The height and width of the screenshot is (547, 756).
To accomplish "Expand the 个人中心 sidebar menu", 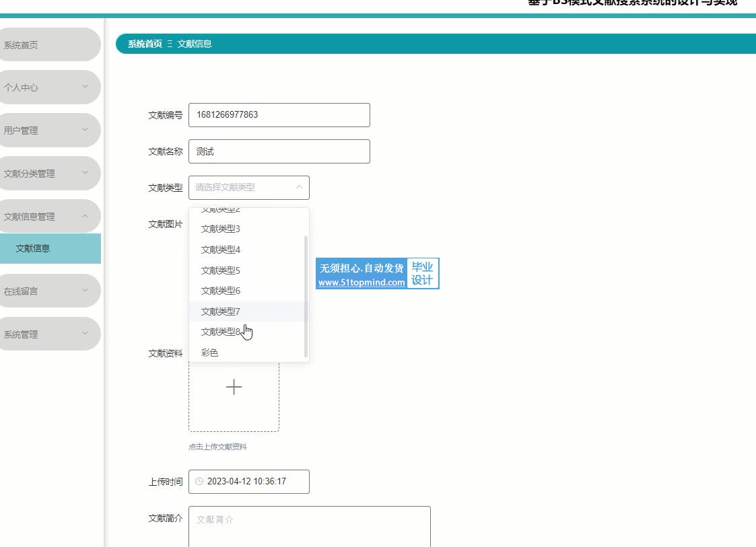I will [x=85, y=87].
